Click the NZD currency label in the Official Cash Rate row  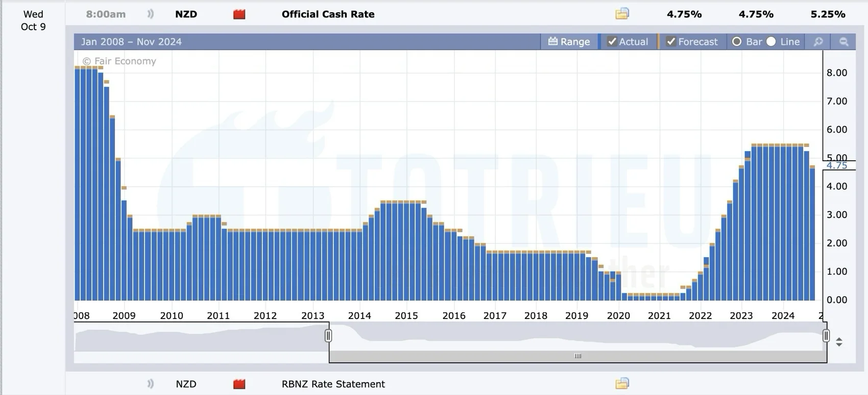[x=186, y=14]
